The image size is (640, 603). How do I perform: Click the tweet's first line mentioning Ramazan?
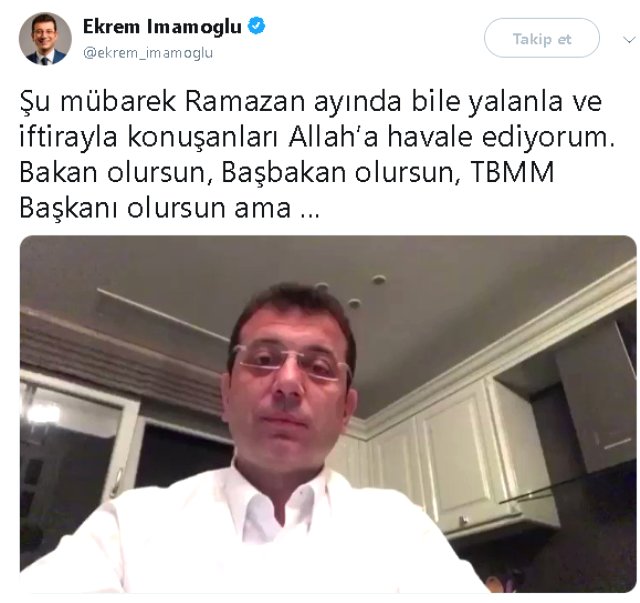tap(310, 101)
